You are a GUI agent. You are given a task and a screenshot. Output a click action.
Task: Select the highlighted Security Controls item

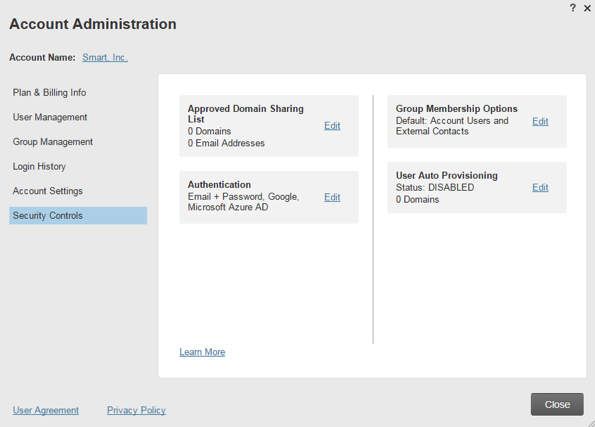(78, 216)
